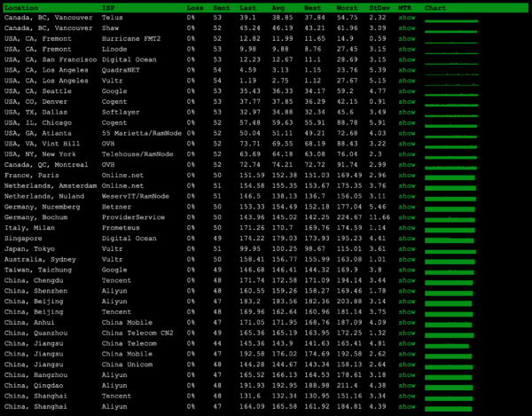Viewport: 532px width, 416px height.
Task: Click the Avg column header
Action: coord(282,7)
